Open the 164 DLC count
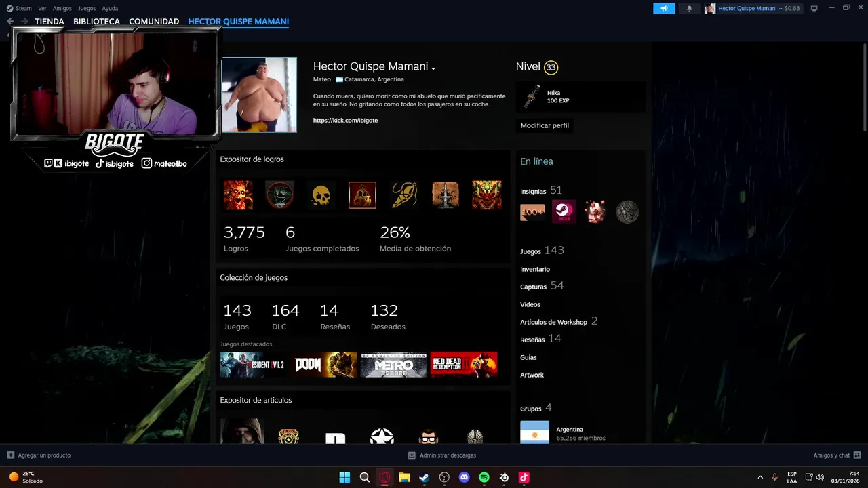868x488 pixels. tap(285, 317)
